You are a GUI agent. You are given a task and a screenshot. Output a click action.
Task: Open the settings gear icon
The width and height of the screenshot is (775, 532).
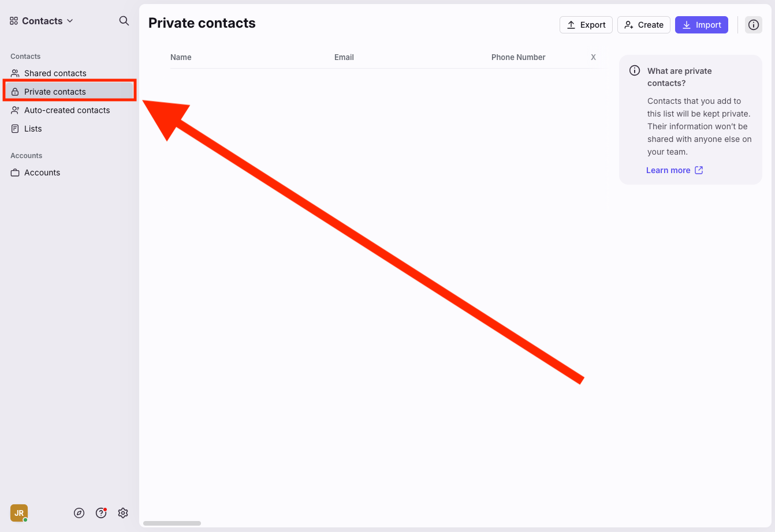123,513
